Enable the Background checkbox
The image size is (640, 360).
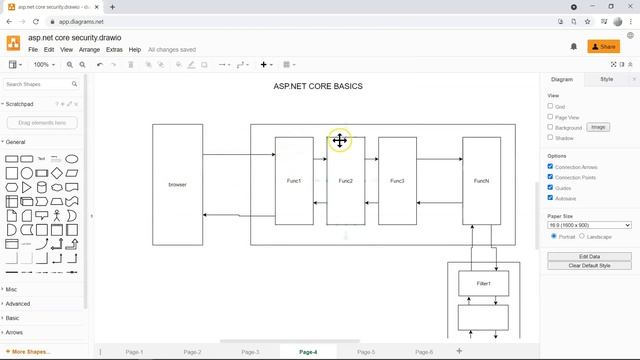550,127
